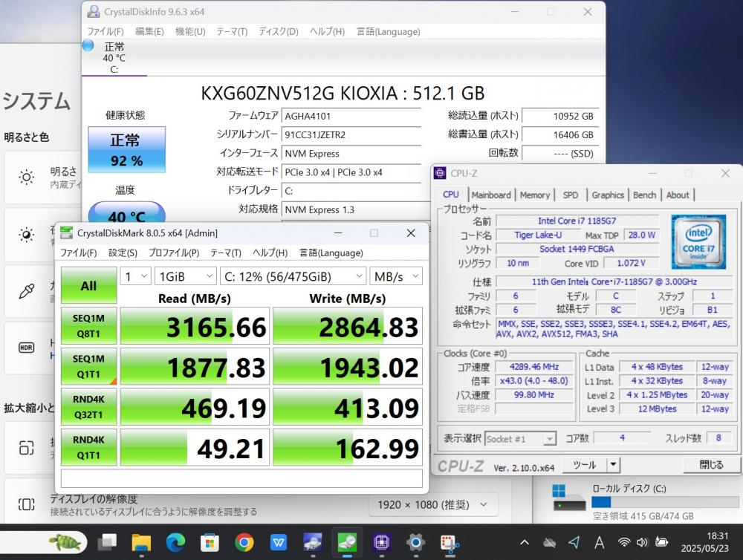Click the CrystalDiskInfo title bar app icon
This screenshot has width=743, height=560.
(94, 11)
